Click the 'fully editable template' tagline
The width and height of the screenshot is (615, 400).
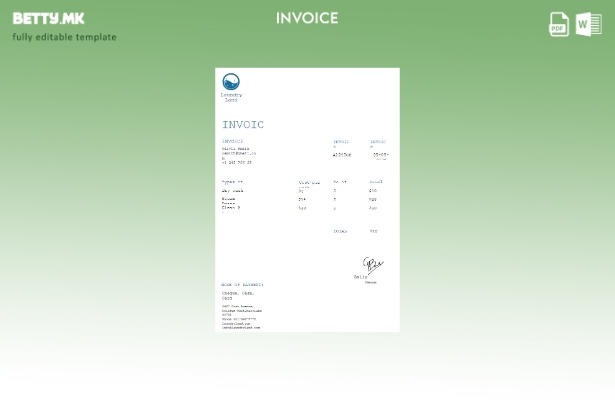pos(64,37)
